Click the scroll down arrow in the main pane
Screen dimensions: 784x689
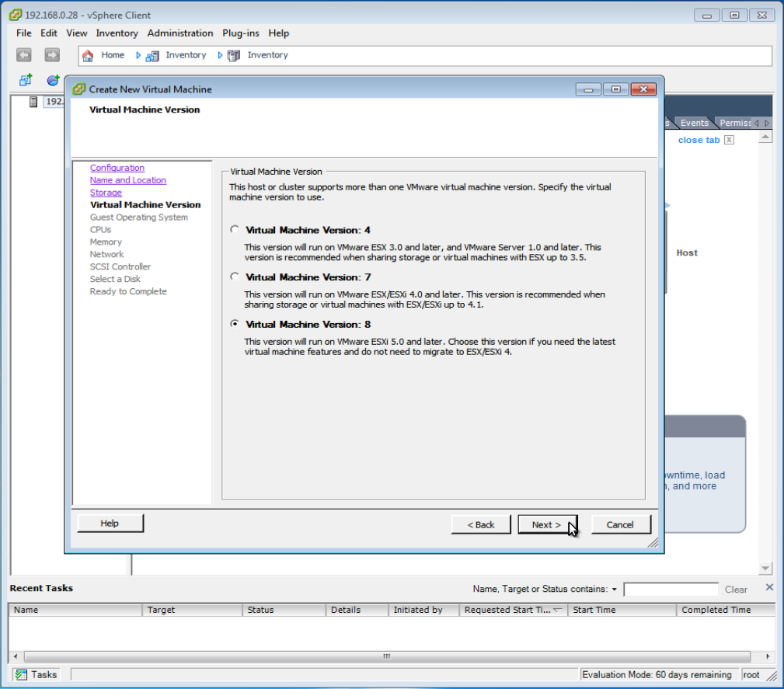765,568
